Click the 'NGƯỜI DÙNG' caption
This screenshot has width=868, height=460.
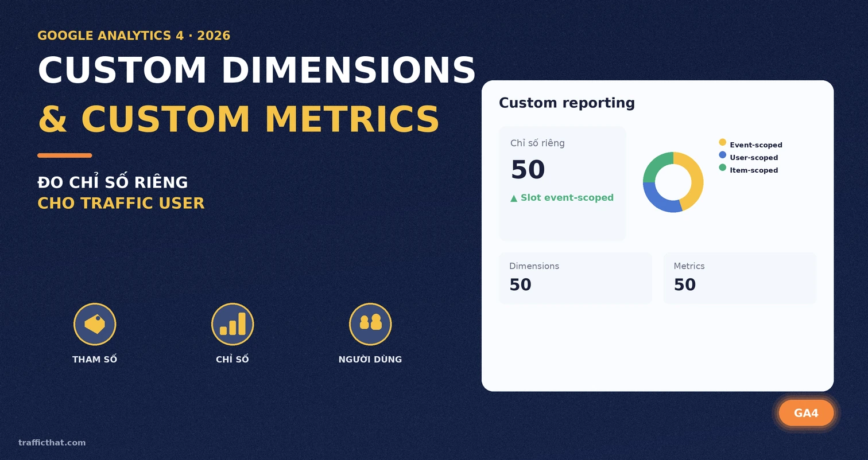tap(370, 359)
